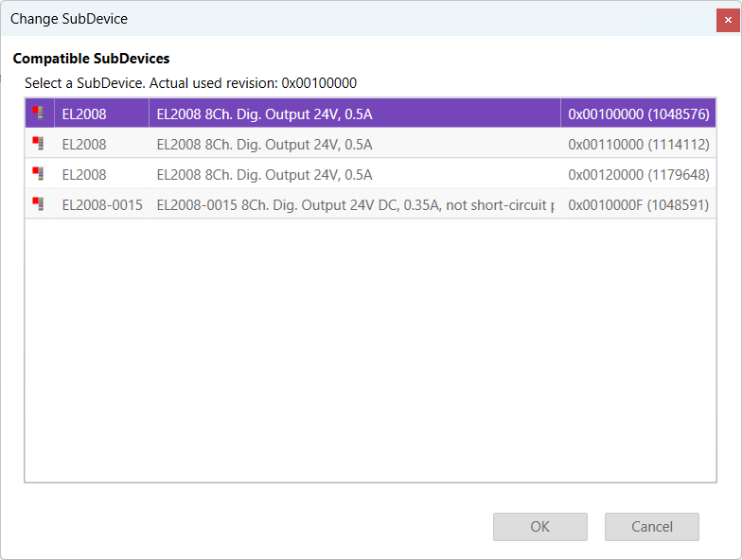Confirm selection with the OK button
The width and height of the screenshot is (742, 560).
[539, 527]
